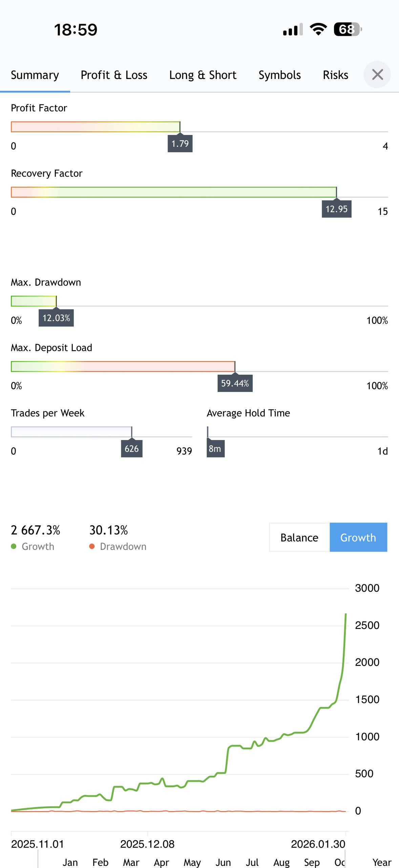Viewport: 399px width, 868px height.
Task: Tap the cellular signal bars icon
Action: pyautogui.click(x=293, y=30)
